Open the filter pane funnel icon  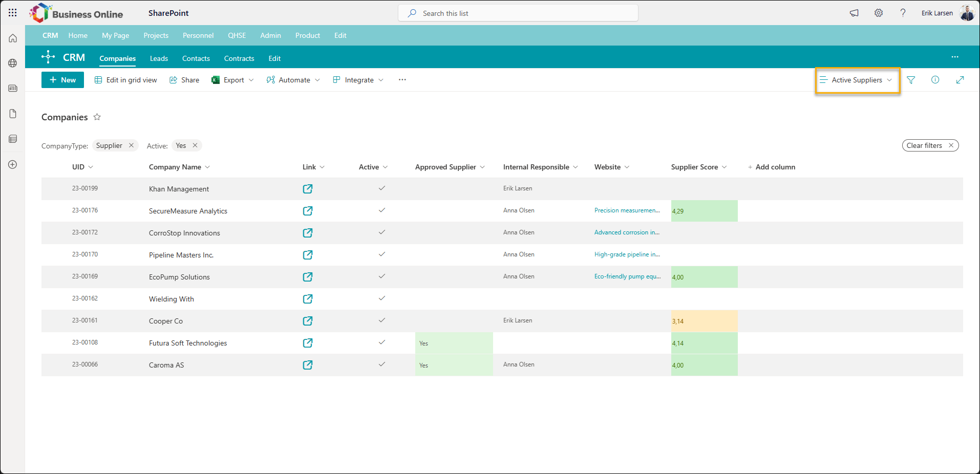click(x=911, y=80)
